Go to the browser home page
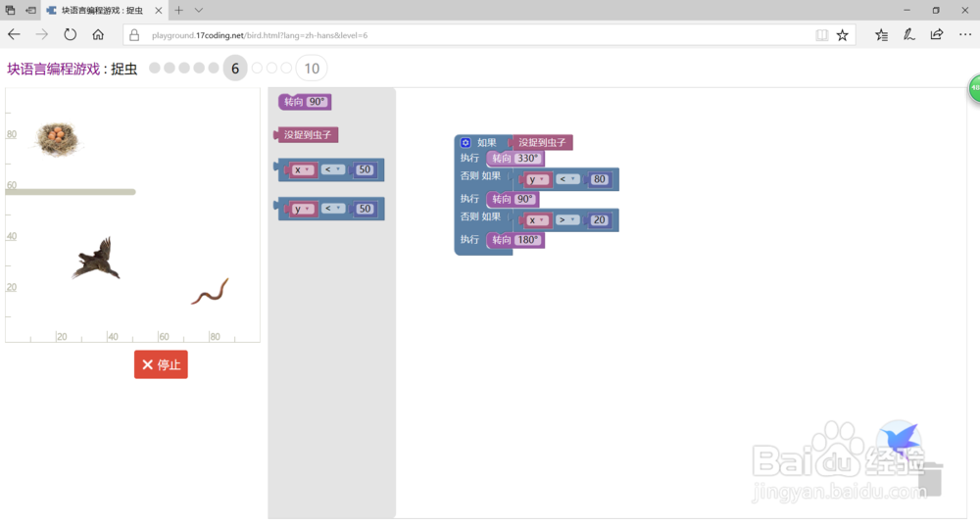 [x=98, y=34]
